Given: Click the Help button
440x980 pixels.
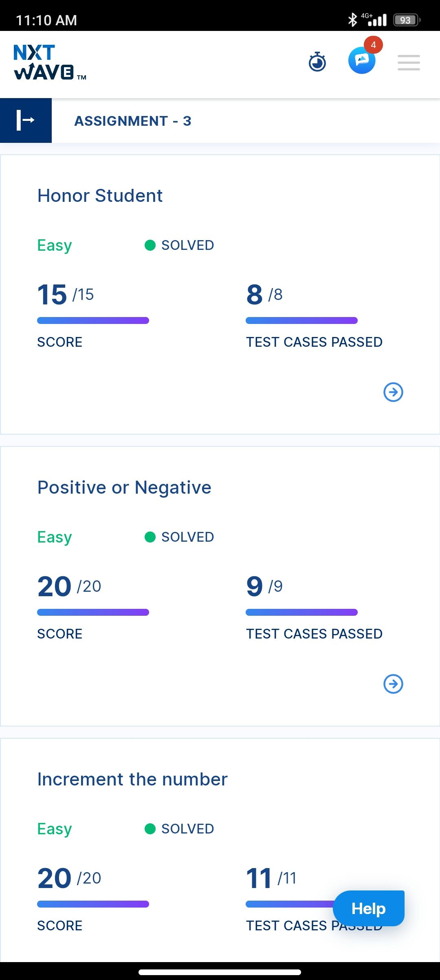Looking at the screenshot, I should tap(369, 908).
